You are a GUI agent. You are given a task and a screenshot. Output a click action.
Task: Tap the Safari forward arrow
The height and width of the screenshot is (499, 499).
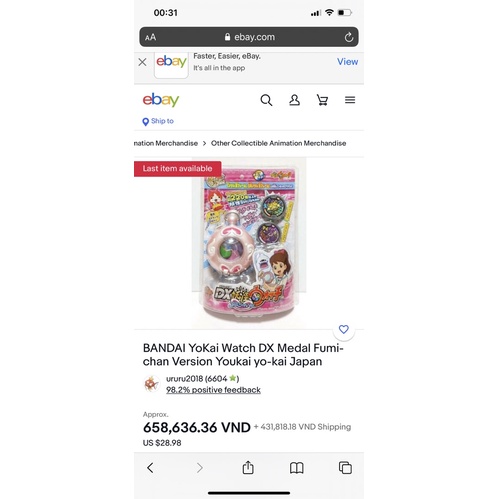199,468
